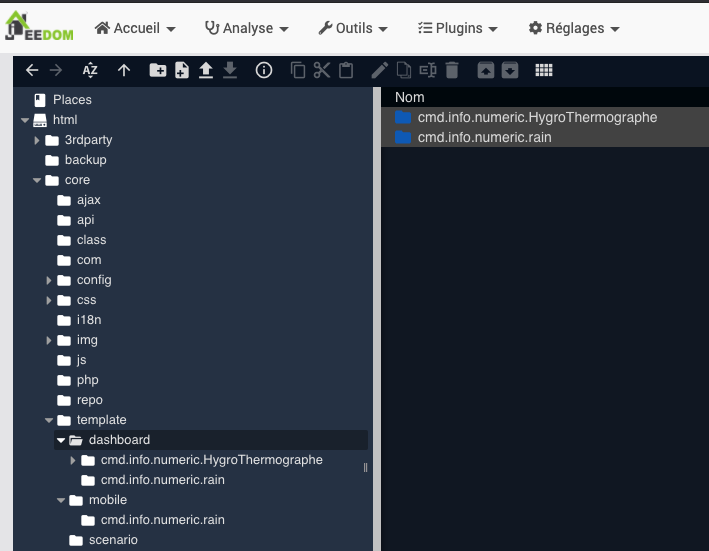The width and height of the screenshot is (709, 551).
Task: Collapse the html root folder
Action: point(25,120)
